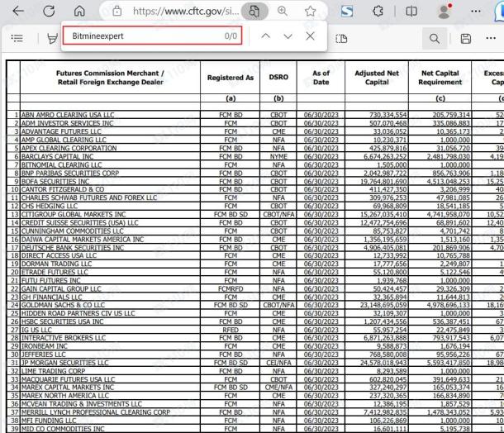Screen dimensions: 504x433
Task: Save the PDF document
Action: point(466,39)
